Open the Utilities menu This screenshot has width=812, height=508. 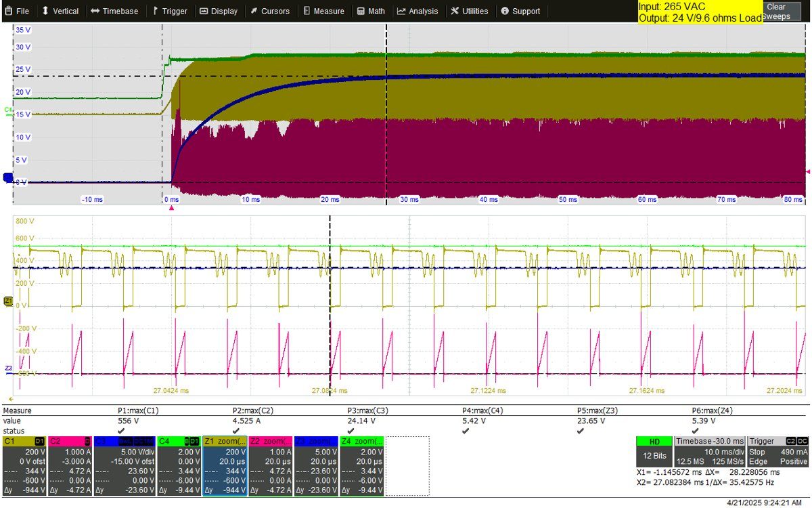(x=469, y=11)
